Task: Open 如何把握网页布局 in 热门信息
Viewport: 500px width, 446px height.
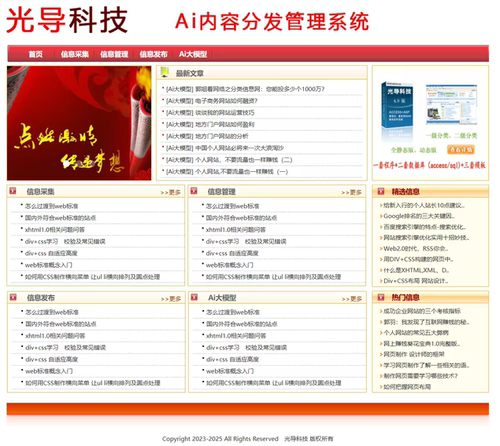Action: coord(407,387)
